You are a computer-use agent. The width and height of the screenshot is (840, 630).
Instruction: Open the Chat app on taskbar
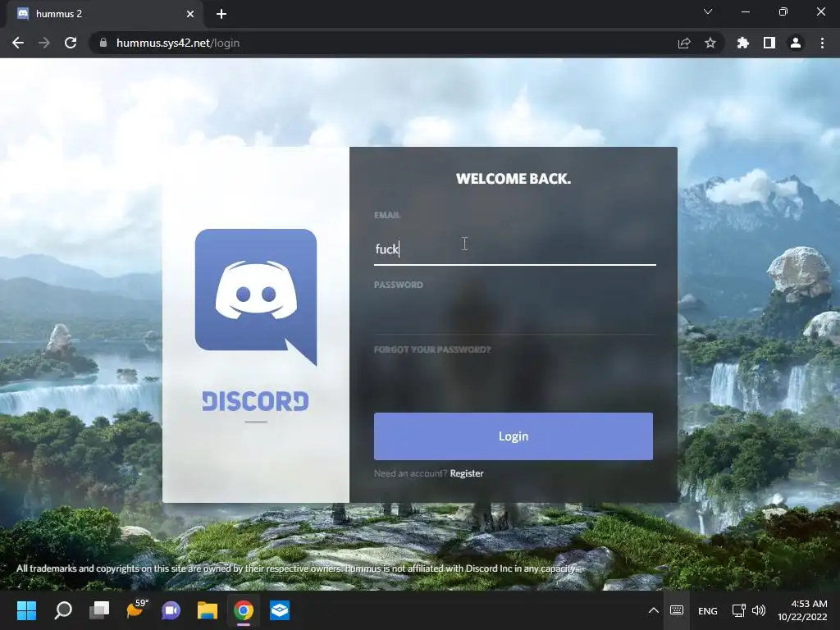(x=171, y=610)
